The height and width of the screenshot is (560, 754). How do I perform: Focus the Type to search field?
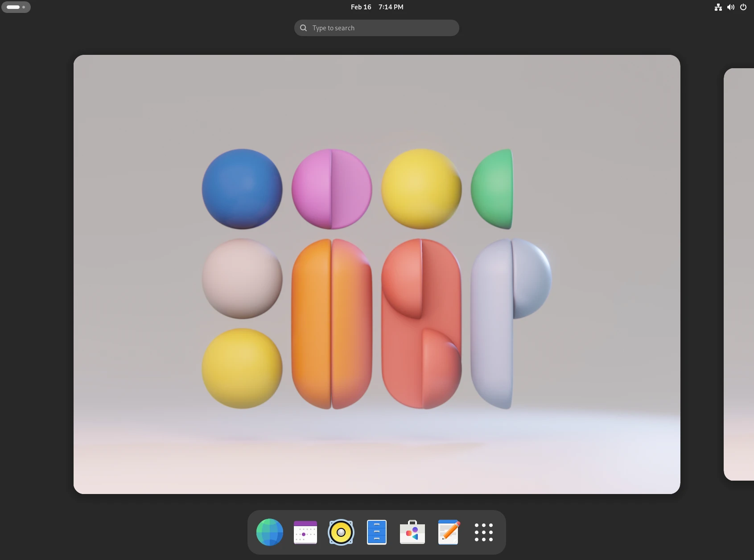click(x=383, y=28)
